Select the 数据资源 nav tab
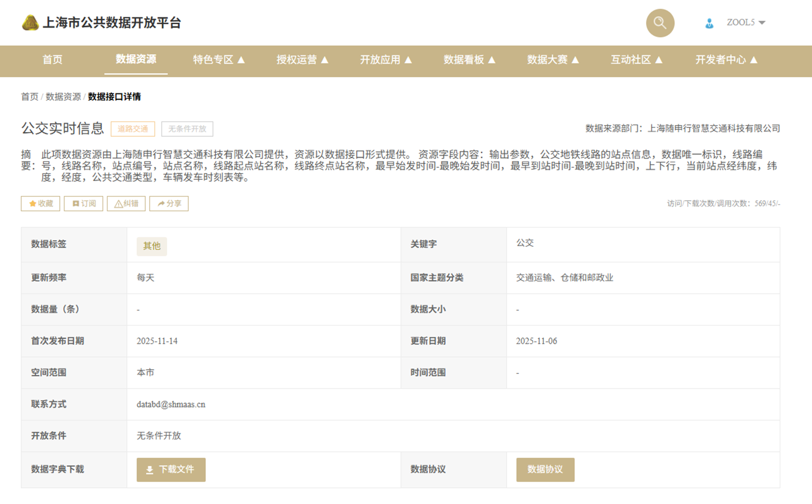 coord(136,60)
